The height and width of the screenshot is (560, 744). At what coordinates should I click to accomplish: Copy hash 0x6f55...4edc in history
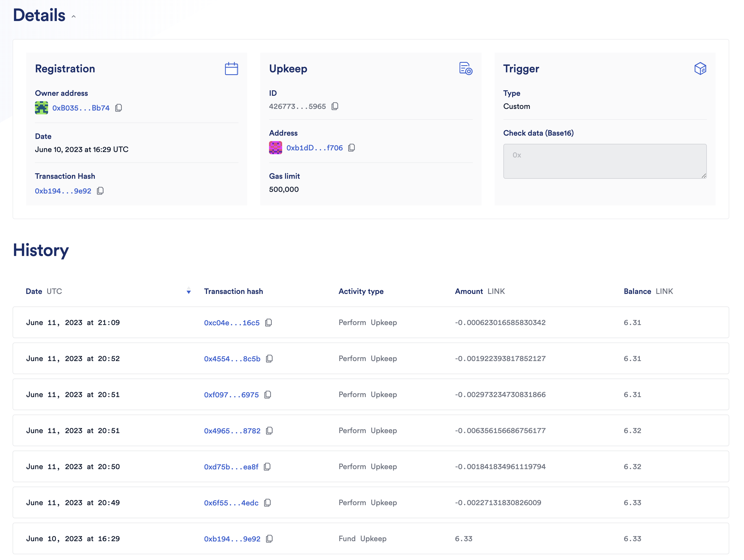click(267, 502)
